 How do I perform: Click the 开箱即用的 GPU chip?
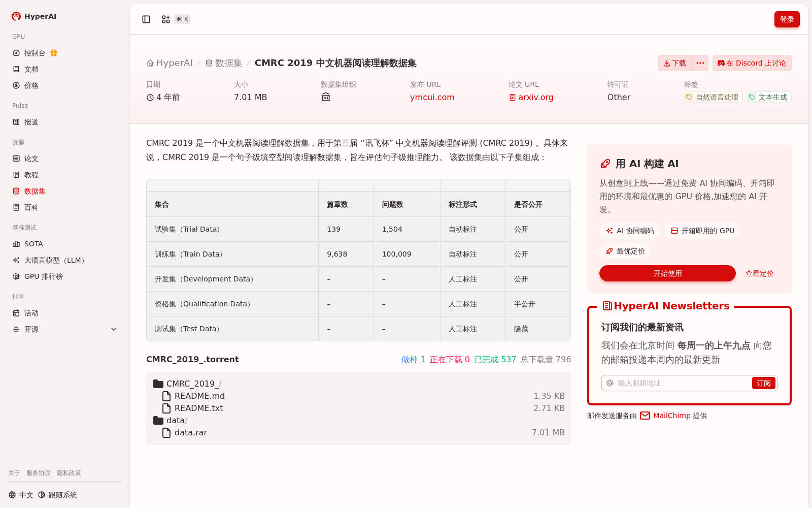[702, 231]
